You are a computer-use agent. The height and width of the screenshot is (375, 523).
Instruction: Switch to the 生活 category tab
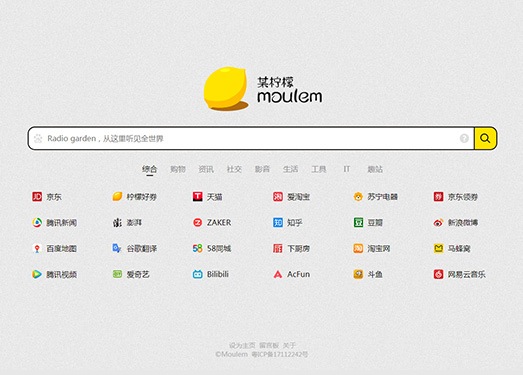pos(291,169)
